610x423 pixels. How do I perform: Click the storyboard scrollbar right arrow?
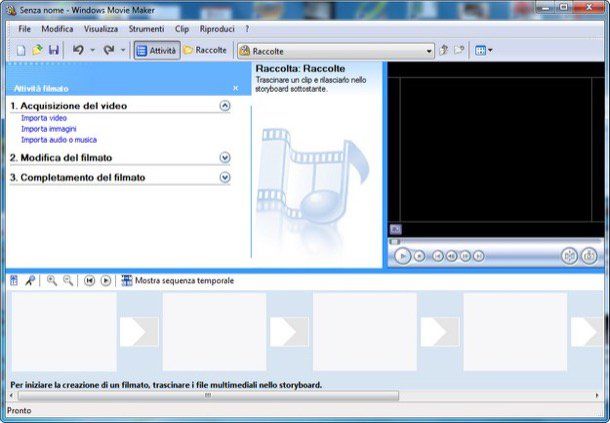coord(597,395)
